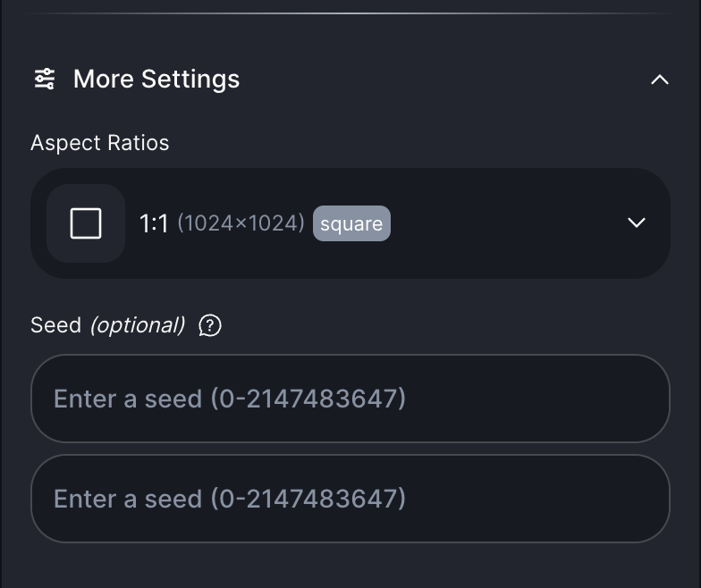Click the More Settings heading text
Screen dimensions: 701x588
pyautogui.click(x=156, y=80)
